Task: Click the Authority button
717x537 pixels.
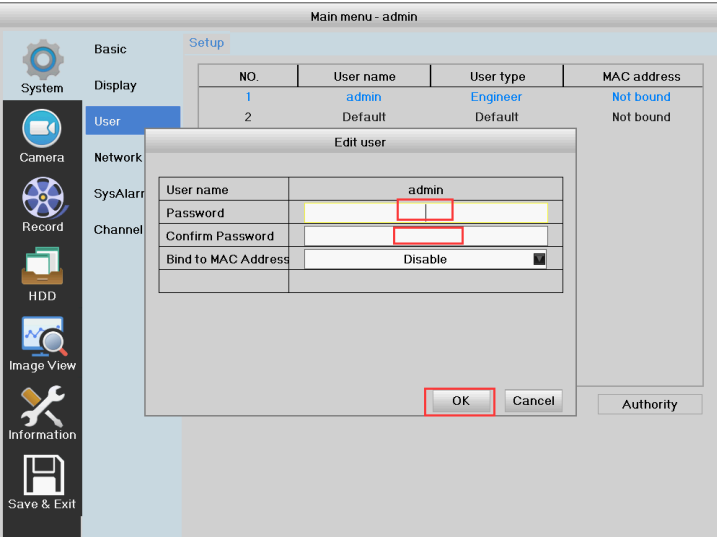Action: click(650, 404)
